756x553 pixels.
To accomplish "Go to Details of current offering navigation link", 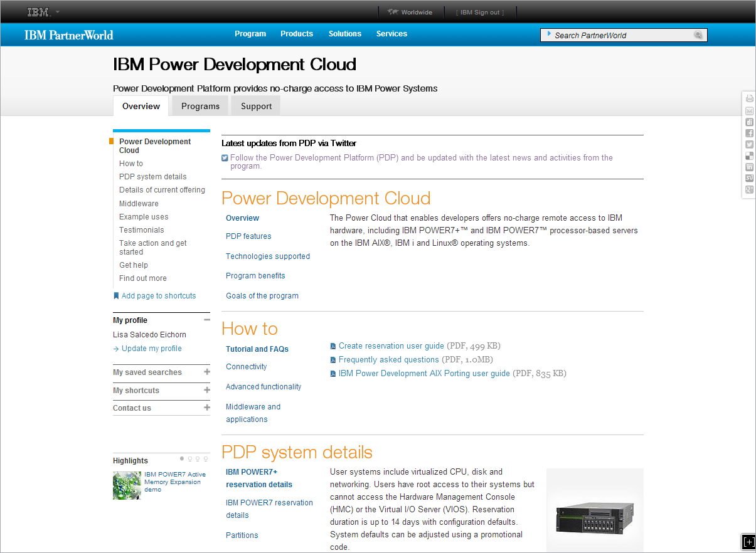I will 162,190.
